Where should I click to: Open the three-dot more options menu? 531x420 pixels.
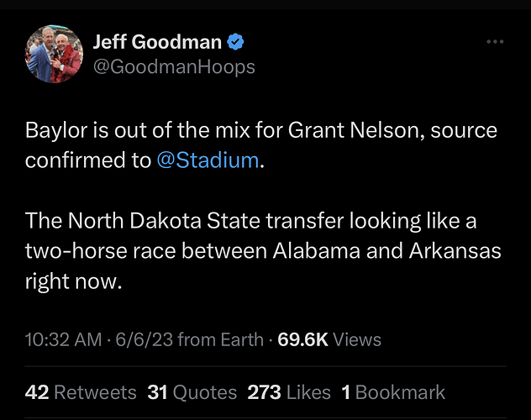tap(497, 41)
